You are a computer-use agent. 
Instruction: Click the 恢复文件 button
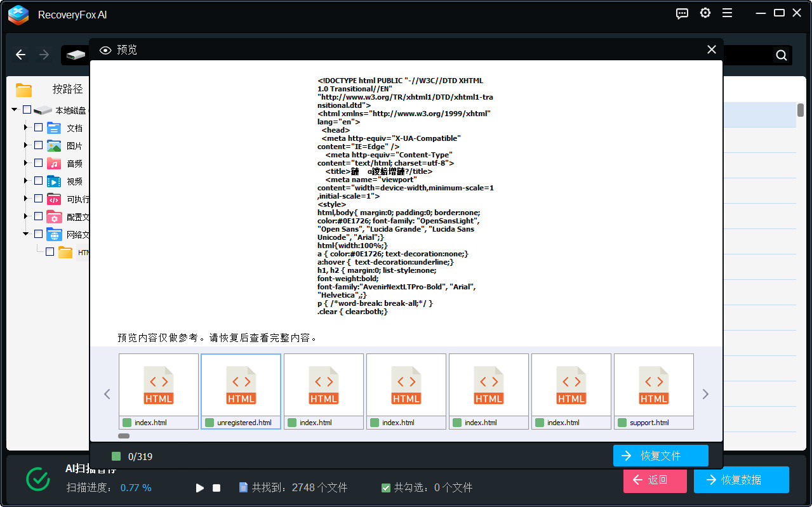[x=660, y=456]
